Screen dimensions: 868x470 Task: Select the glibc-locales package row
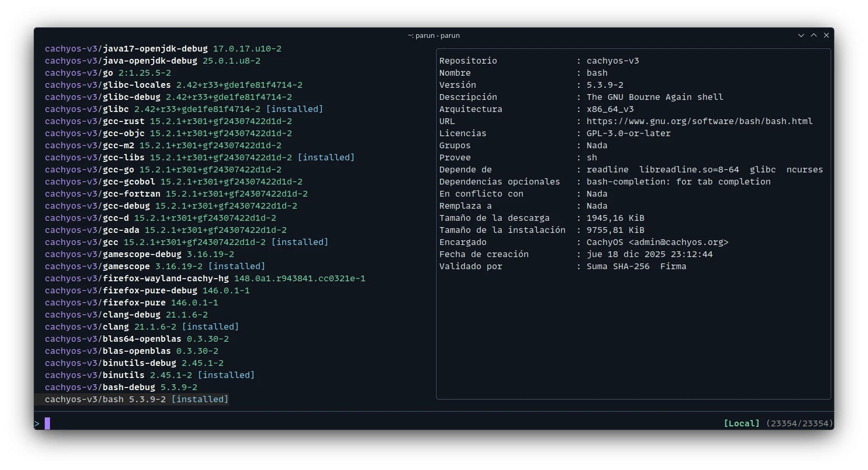(x=174, y=85)
